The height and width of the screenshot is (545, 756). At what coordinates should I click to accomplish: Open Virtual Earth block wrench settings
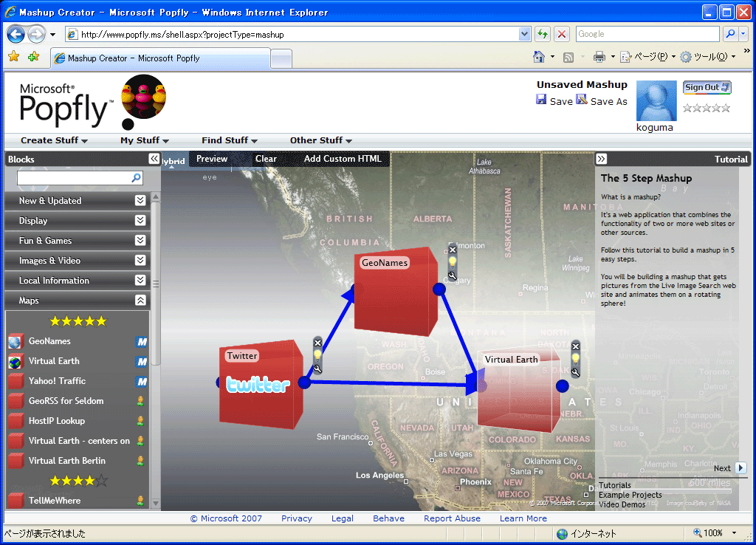(x=575, y=372)
